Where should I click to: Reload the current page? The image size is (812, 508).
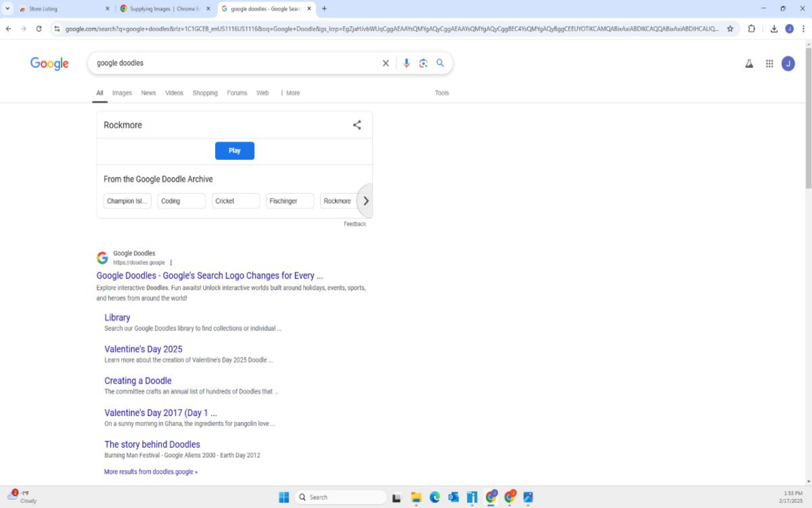coord(39,29)
